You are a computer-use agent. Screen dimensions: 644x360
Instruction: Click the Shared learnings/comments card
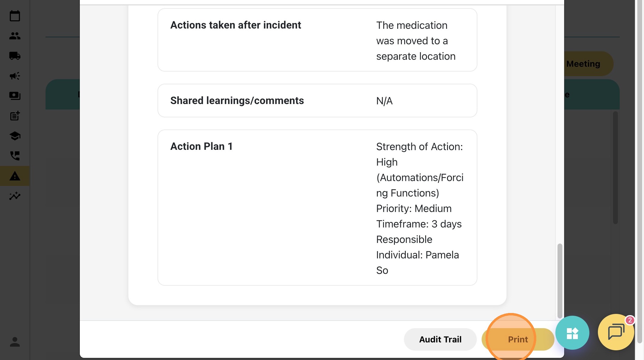pos(317,101)
